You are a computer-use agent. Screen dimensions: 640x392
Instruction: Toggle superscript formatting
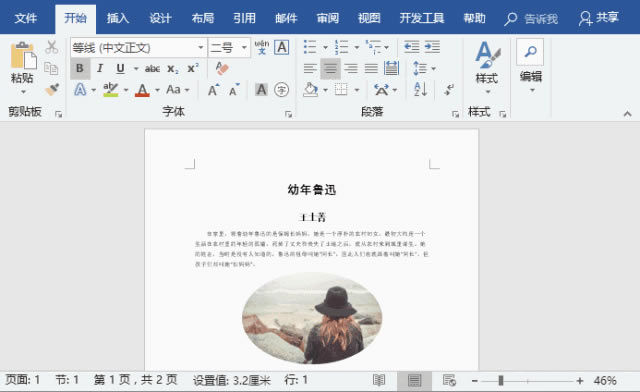pyautogui.click(x=193, y=69)
